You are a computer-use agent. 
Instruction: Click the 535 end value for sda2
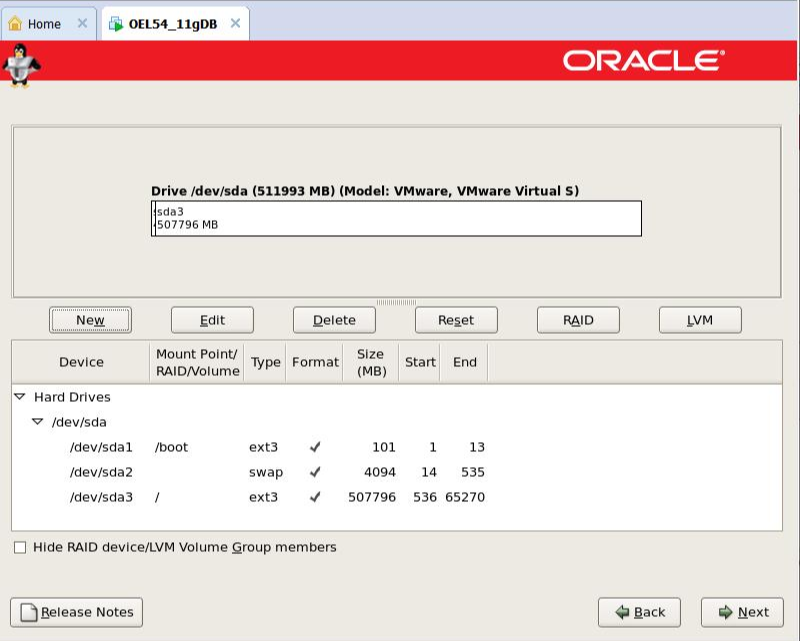click(473, 472)
